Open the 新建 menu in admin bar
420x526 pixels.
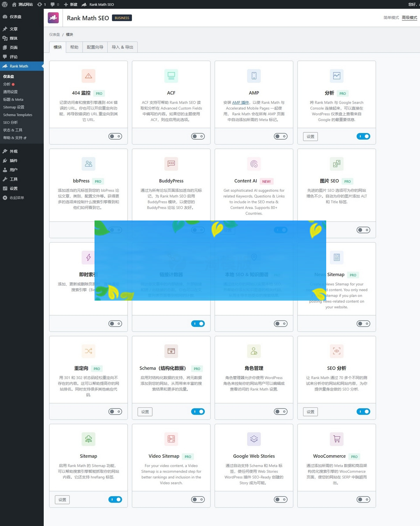click(x=71, y=5)
